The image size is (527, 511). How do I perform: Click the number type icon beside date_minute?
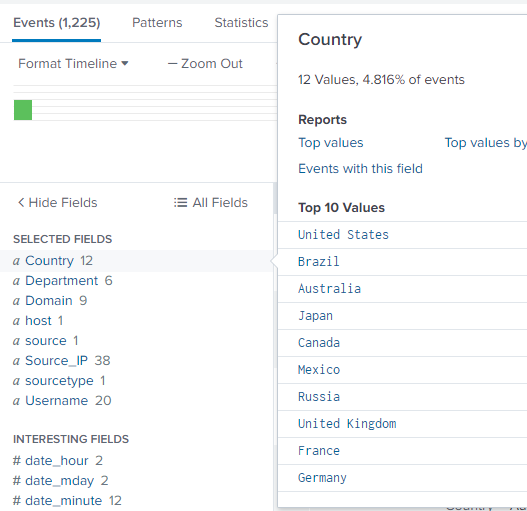point(17,501)
